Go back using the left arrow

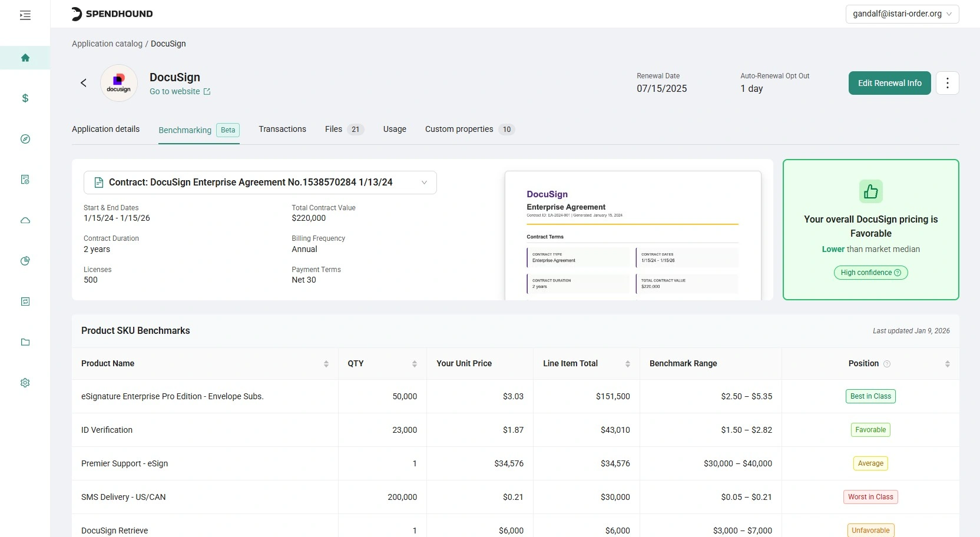(x=84, y=83)
